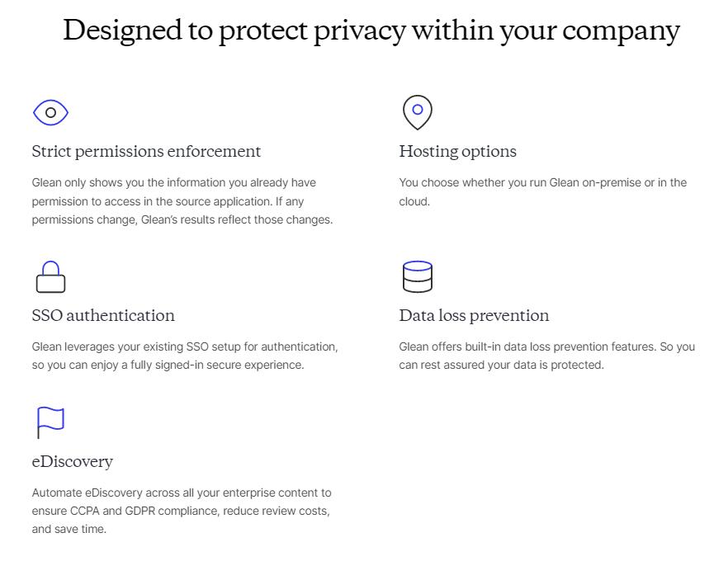Click the main privacy page title
728x561 pixels.
tap(371, 31)
